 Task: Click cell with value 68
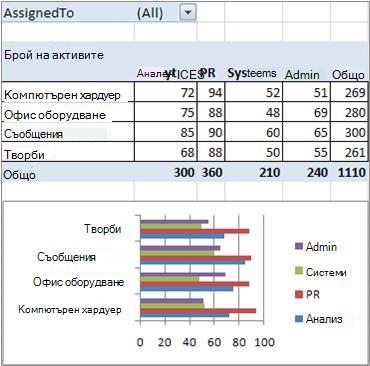[x=166, y=152]
